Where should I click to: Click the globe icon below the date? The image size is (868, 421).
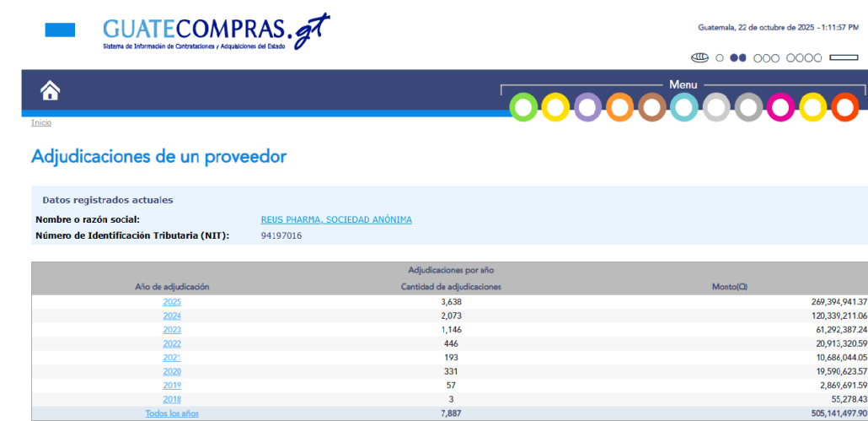click(699, 58)
